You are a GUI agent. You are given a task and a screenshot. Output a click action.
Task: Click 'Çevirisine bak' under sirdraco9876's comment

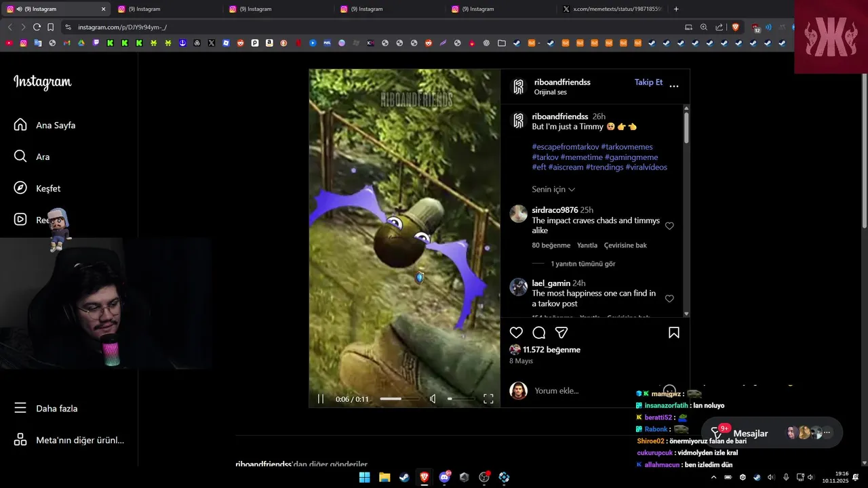coord(625,245)
